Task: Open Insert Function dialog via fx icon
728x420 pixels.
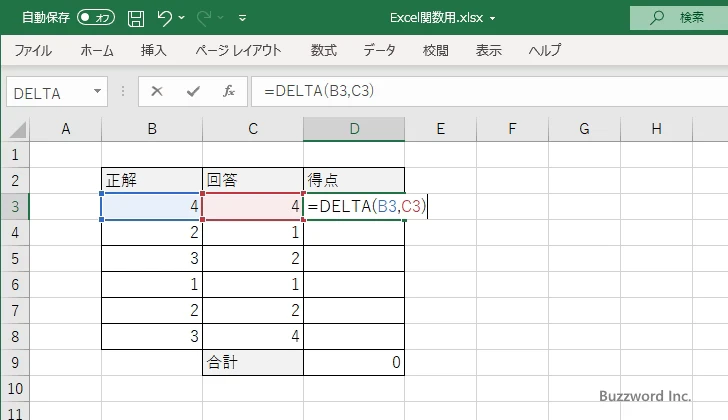Action: click(228, 92)
